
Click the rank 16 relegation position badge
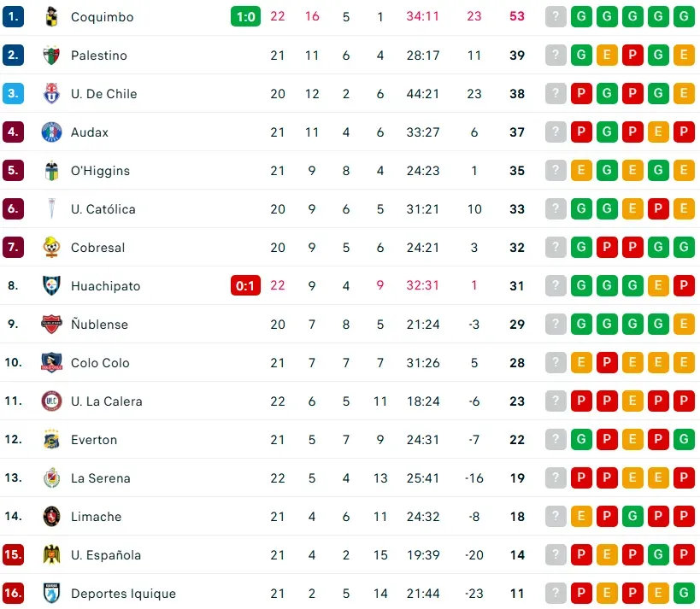13,594
